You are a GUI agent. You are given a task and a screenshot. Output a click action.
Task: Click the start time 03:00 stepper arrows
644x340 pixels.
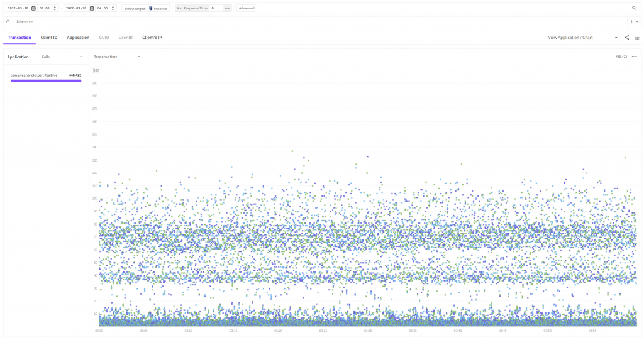click(x=55, y=8)
